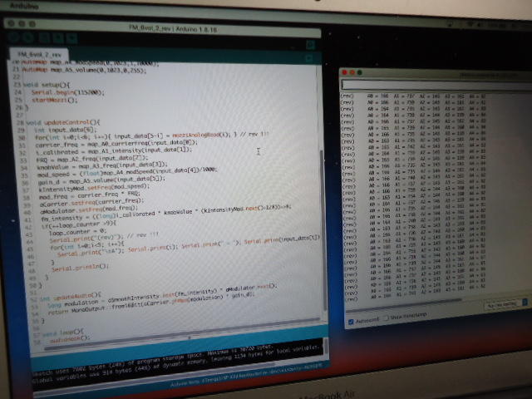Click the mod_speed = (float)map_A4 line
The image size is (532, 399).
(x=127, y=173)
